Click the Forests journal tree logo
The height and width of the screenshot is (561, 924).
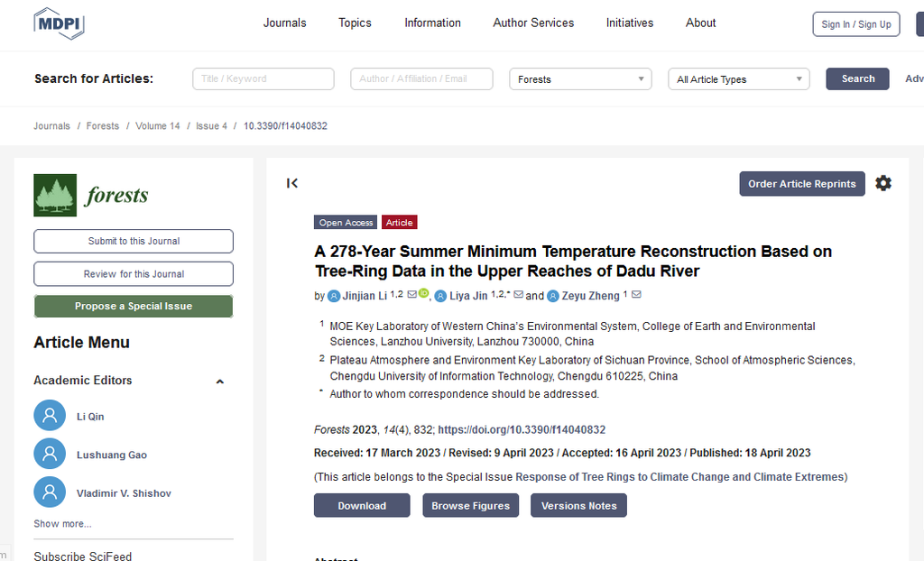55,195
